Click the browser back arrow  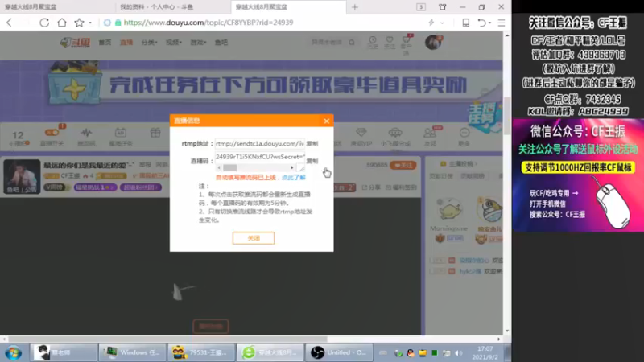pos(10,23)
